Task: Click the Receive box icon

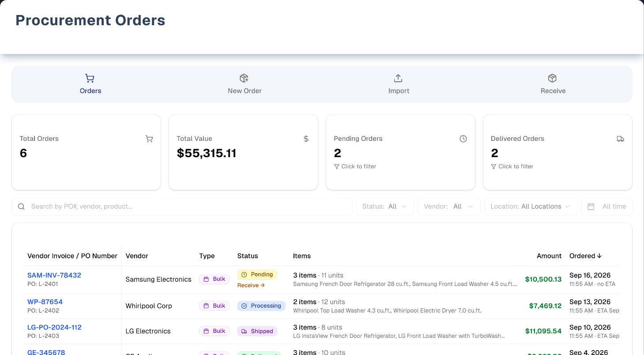Action: pos(552,78)
